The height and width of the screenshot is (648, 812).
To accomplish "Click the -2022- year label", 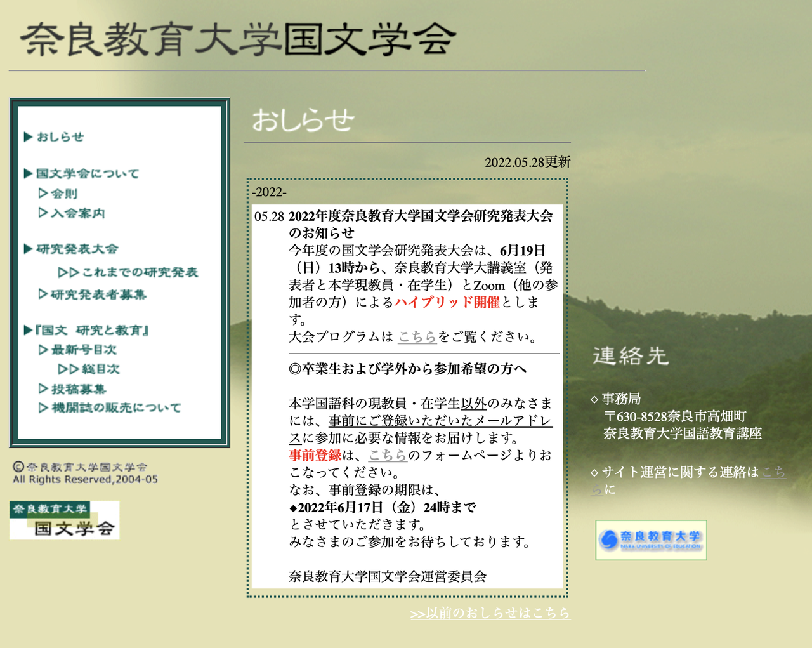I will tap(269, 192).
